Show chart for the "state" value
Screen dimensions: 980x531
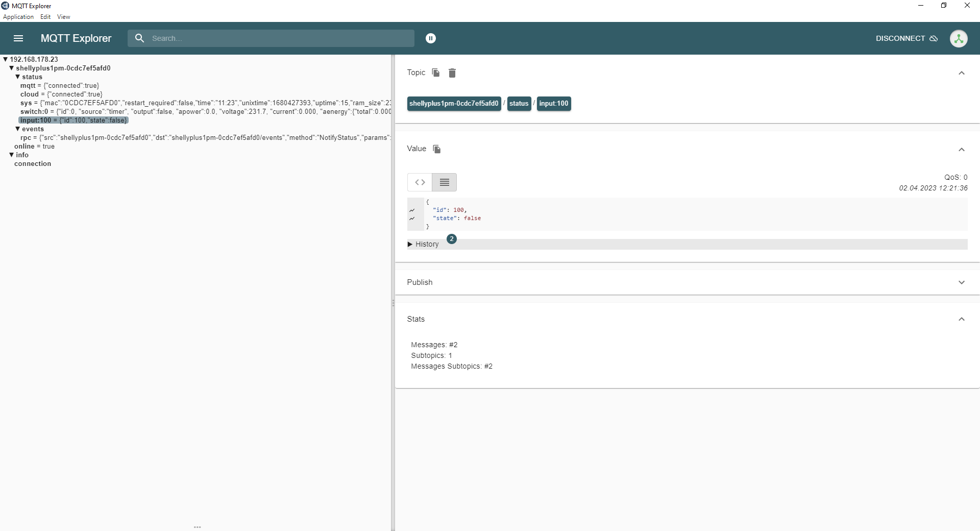coord(412,219)
